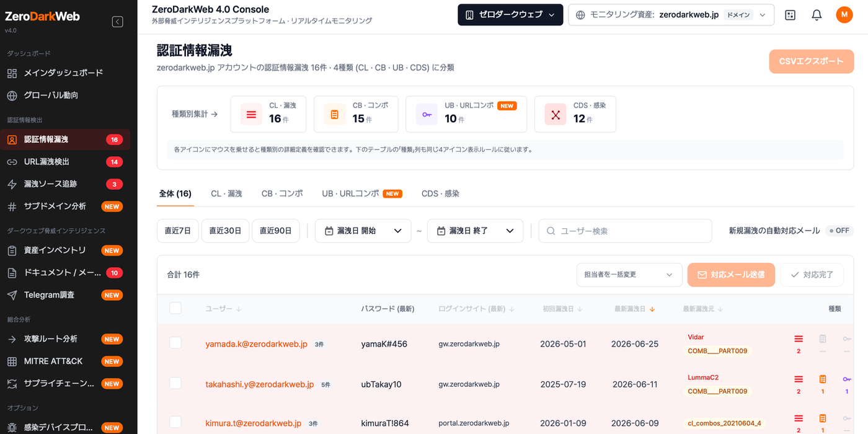868x434 pixels.
Task: Click the cl_combos_20210604_4 source tag
Action: tap(725, 423)
